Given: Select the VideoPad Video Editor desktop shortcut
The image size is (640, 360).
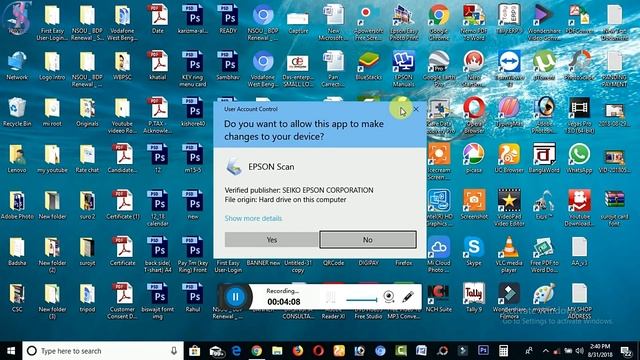Looking at the screenshot, I should click(509, 208).
